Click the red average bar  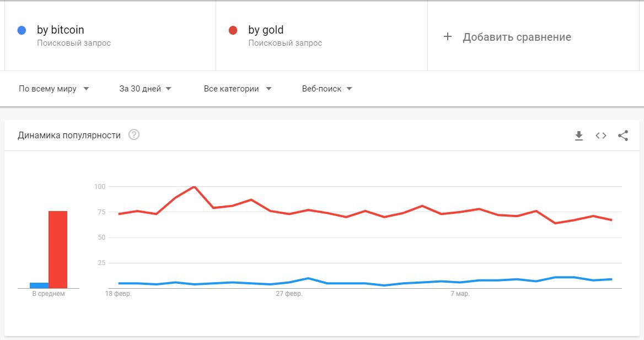58,250
